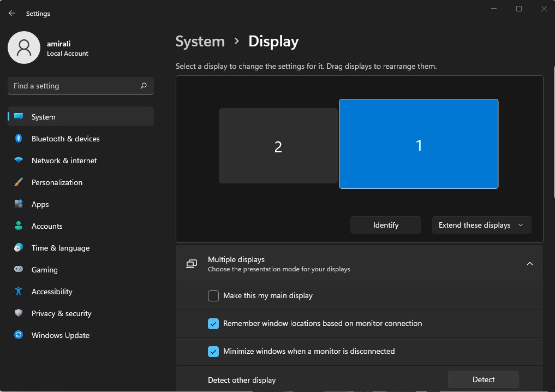This screenshot has height=392, width=555.
Task: Select Personalization in the sidebar
Action: [x=81, y=182]
